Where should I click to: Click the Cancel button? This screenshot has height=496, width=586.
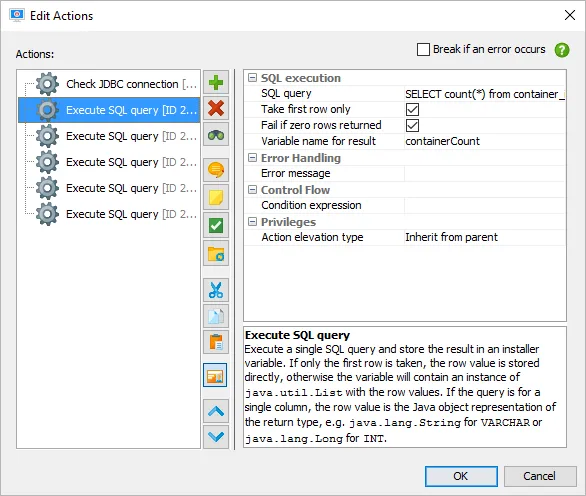tap(540, 476)
